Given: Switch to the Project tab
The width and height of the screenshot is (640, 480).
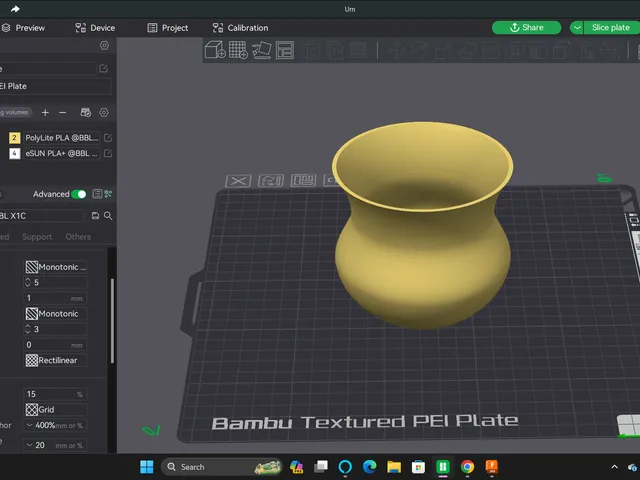Looking at the screenshot, I should pos(168,28).
